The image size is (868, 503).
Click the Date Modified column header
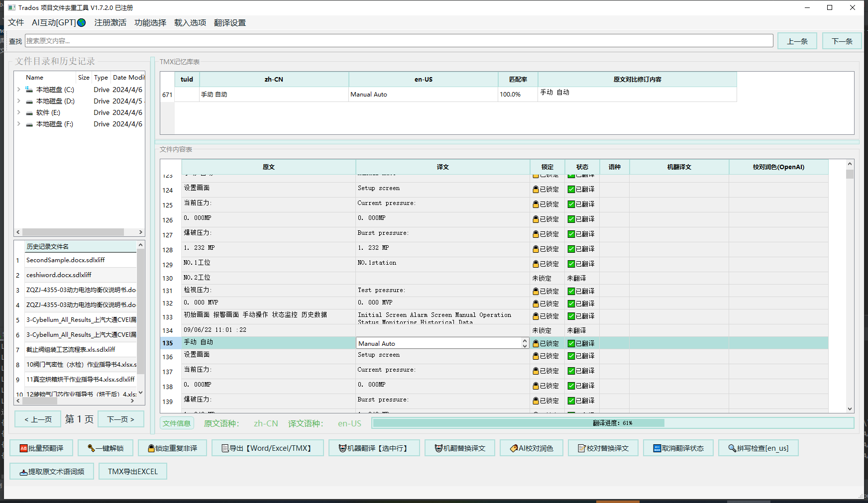click(x=128, y=78)
